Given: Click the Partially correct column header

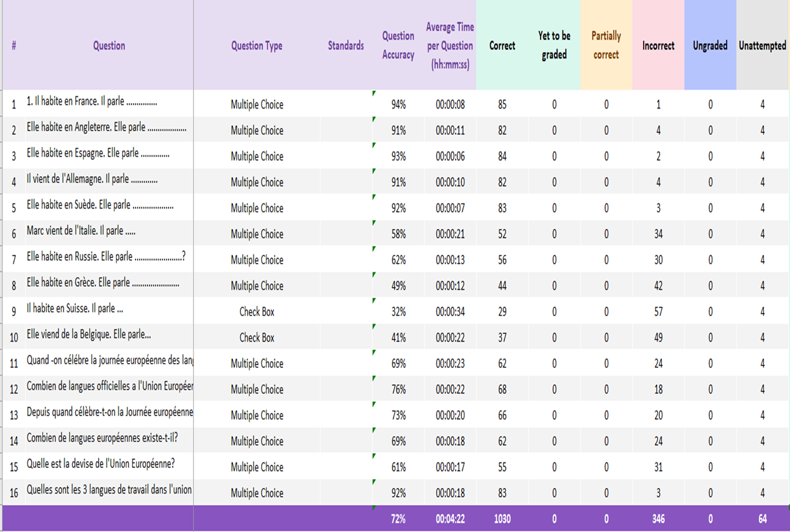Looking at the screenshot, I should (606, 46).
